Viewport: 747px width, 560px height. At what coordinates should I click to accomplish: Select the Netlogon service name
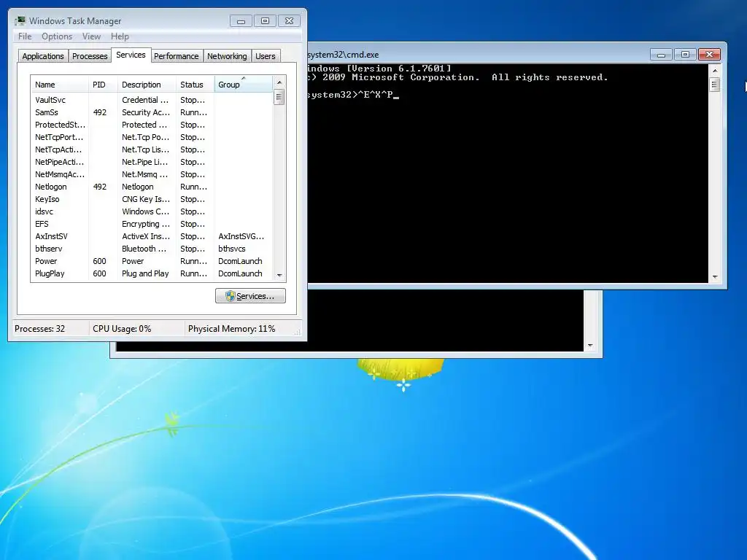(51, 187)
